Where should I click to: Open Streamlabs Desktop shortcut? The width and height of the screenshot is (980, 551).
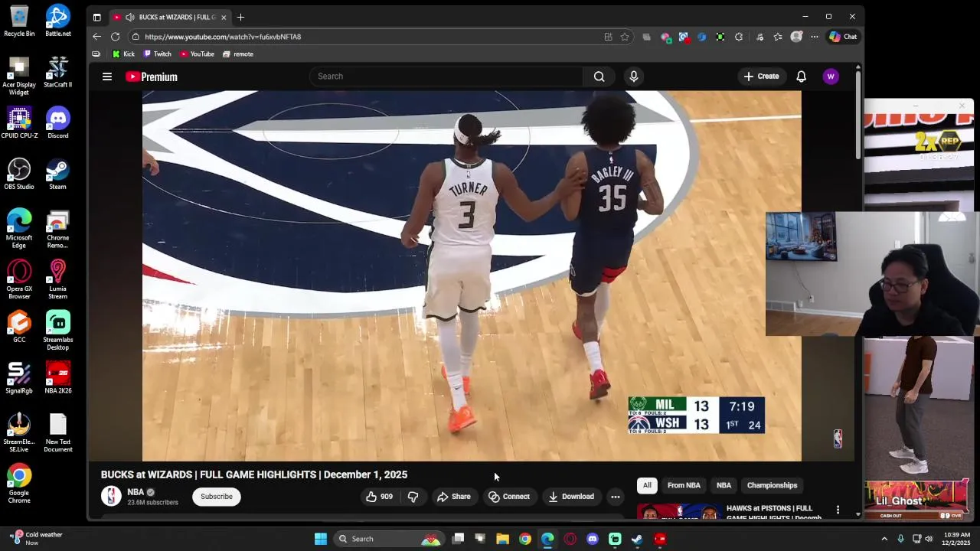tap(57, 331)
